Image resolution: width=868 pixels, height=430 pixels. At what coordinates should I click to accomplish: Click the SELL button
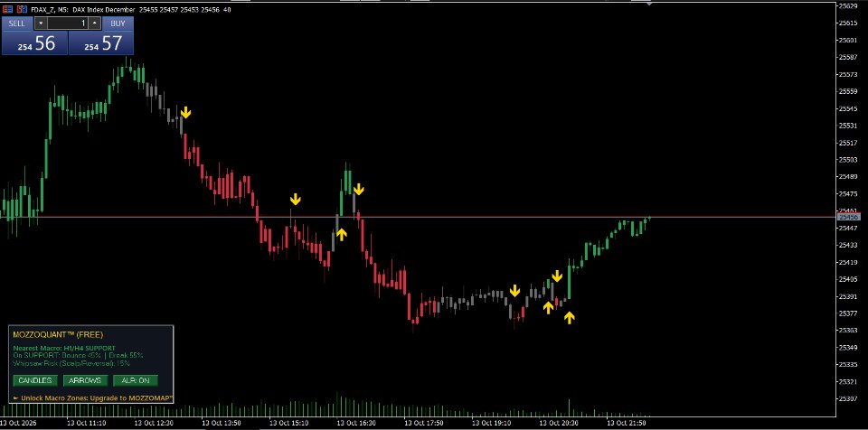click(17, 23)
